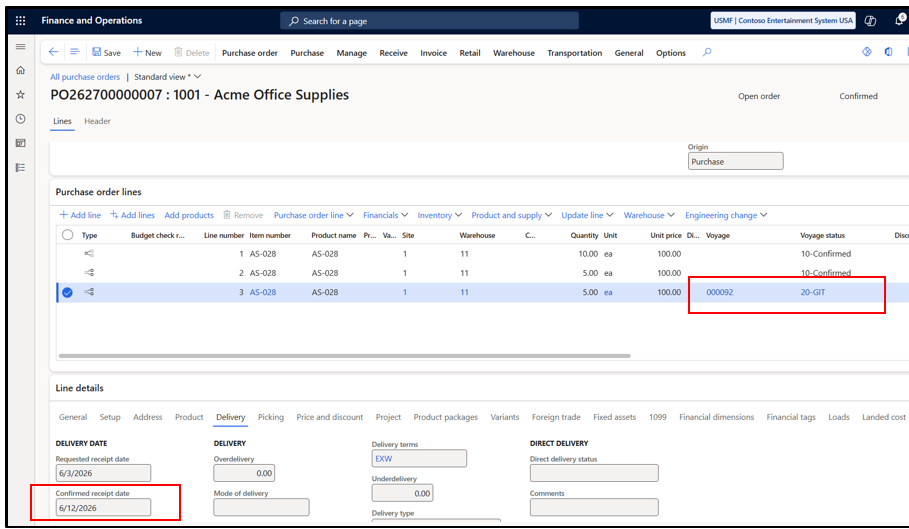Deselect line 3 row checkmark
Image resolution: width=909 pixels, height=529 pixels.
click(x=67, y=293)
